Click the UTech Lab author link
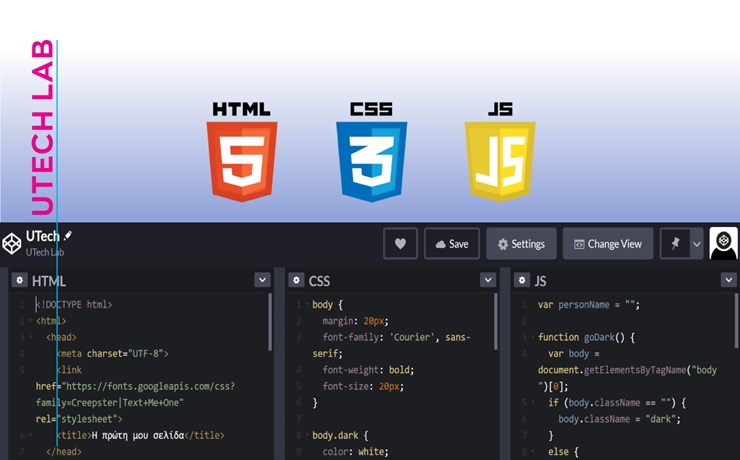This screenshot has height=460, width=740. click(45, 252)
